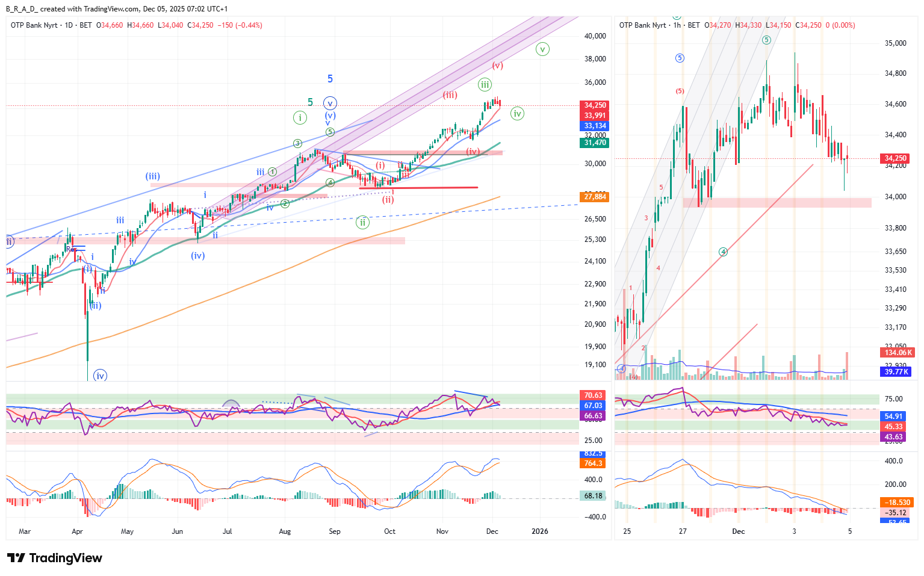The width and height of the screenshot is (924, 576).
Task: Select the green circled v wave label
Action: (542, 49)
